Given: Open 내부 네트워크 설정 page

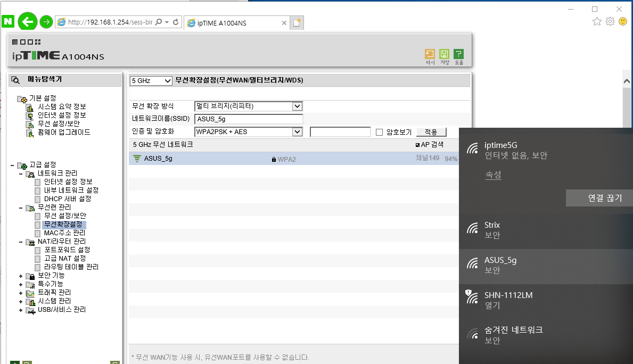Looking at the screenshot, I should pyautogui.click(x=71, y=190).
